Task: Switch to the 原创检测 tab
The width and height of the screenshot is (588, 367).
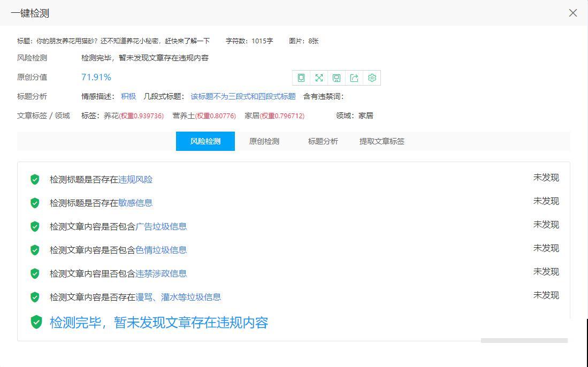Action: coord(264,141)
